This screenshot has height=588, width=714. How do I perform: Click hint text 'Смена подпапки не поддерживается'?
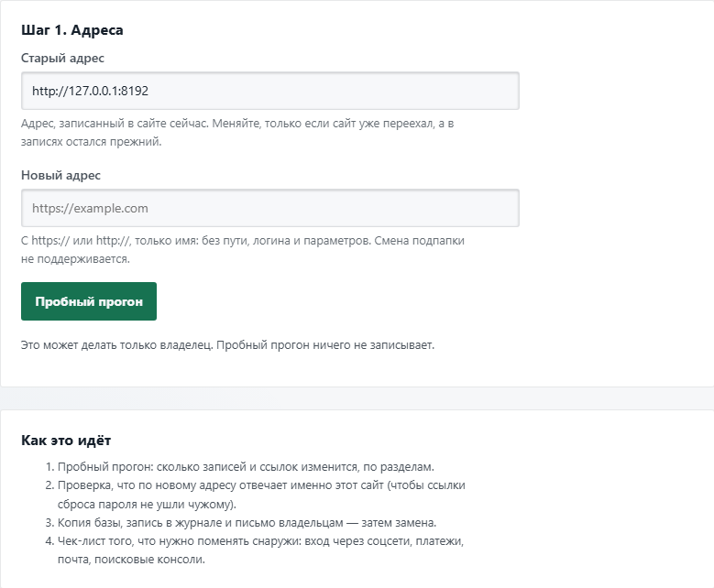(x=243, y=249)
